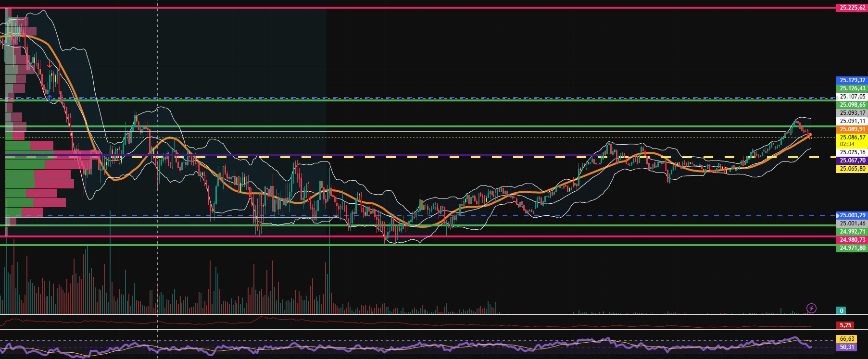Select the purple 50,31 RSI value label

847,347
